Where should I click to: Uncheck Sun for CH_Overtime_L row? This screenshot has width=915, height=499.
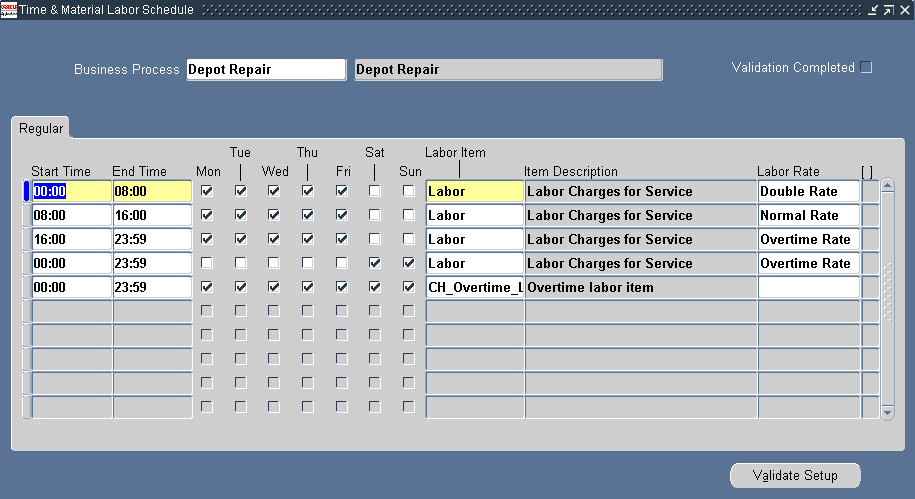(x=408, y=287)
